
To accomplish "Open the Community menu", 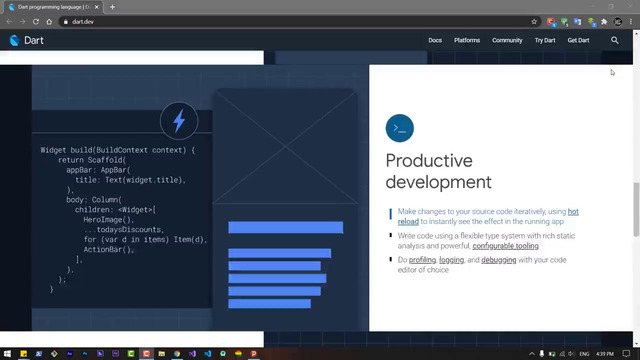I will click(507, 40).
